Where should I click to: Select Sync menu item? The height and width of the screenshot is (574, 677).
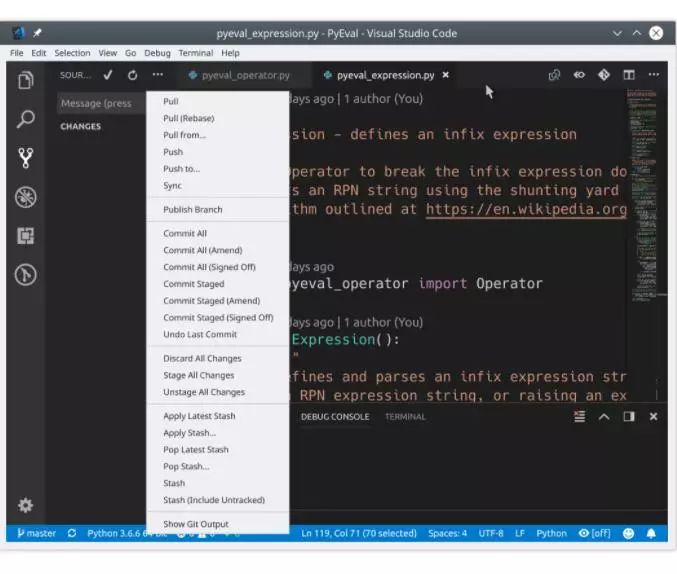tap(218, 186)
